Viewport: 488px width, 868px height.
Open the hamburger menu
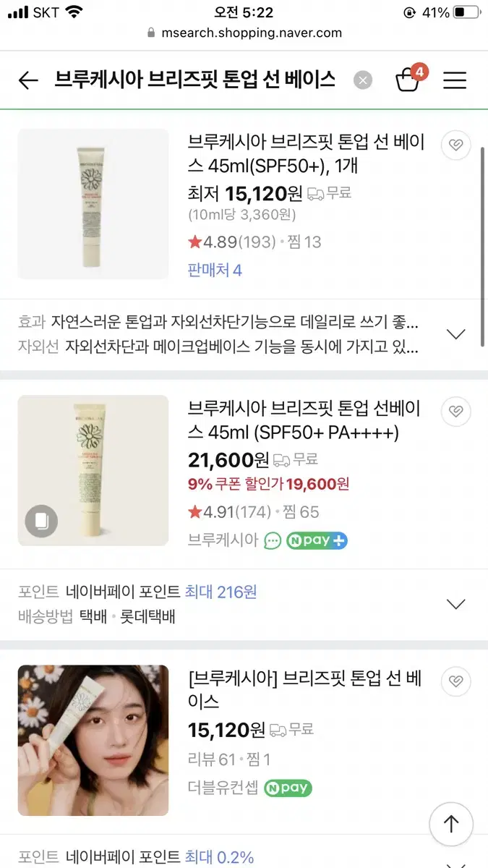455,80
